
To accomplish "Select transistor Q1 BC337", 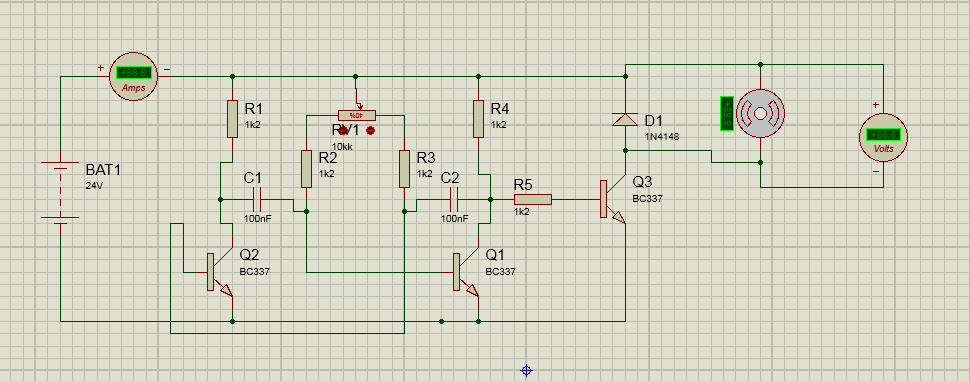I will [466, 272].
